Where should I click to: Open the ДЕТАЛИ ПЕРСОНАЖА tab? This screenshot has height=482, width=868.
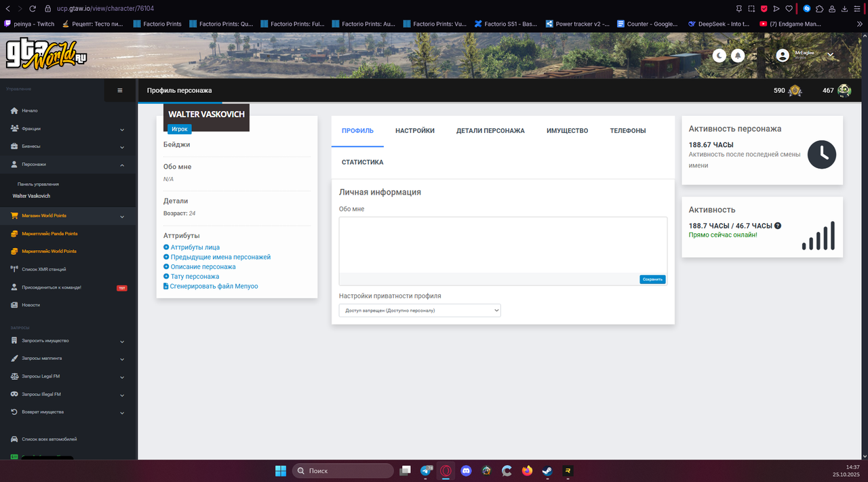(490, 131)
